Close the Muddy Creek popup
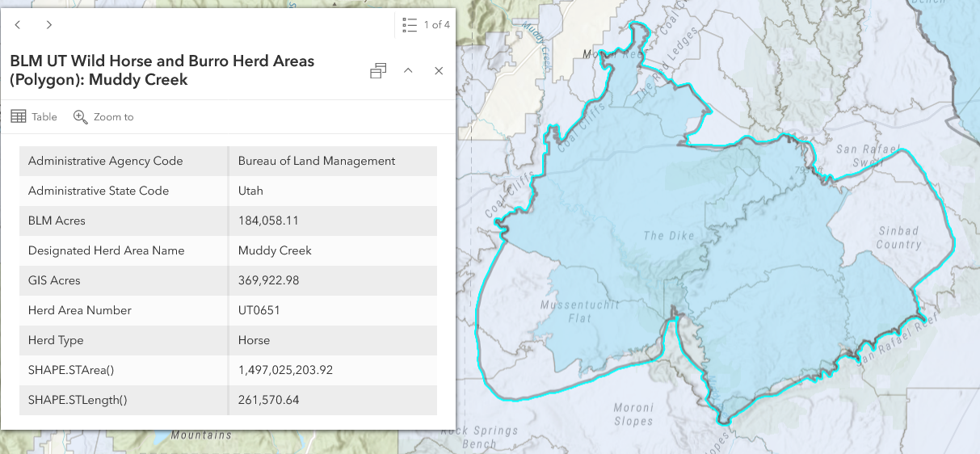 (x=439, y=71)
